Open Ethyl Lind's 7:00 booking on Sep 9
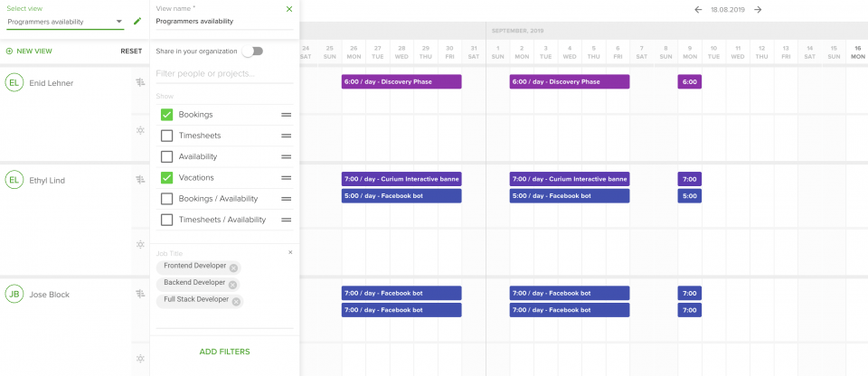Viewport: 868px width, 376px height. coord(690,179)
